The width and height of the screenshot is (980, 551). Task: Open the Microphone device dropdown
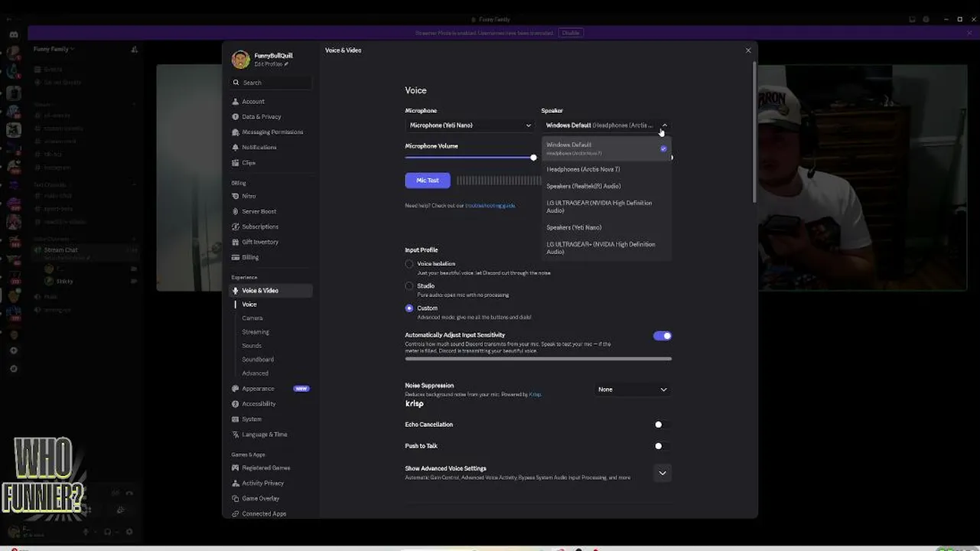coord(470,126)
